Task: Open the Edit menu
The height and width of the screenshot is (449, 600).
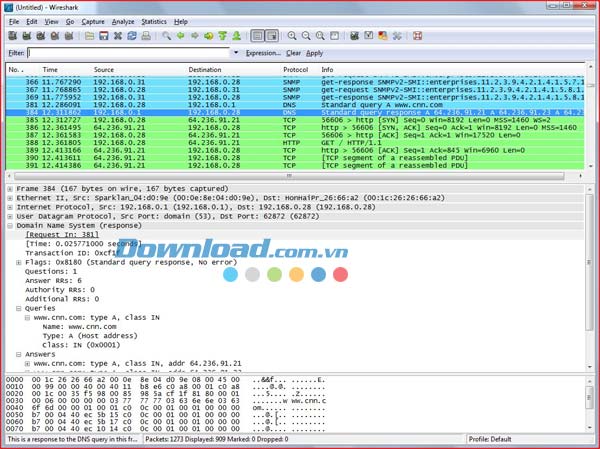Action: (32, 22)
